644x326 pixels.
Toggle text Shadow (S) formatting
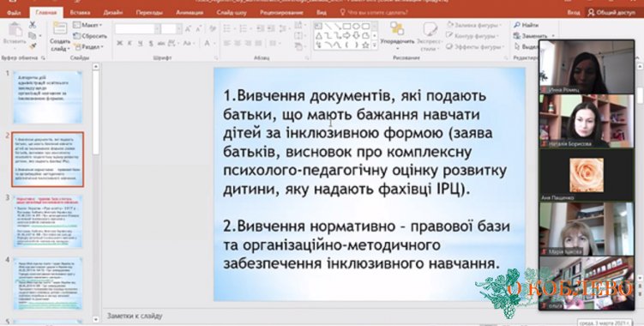(151, 43)
